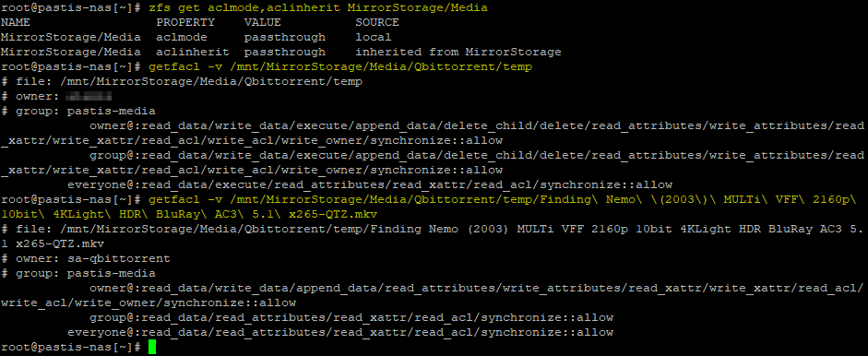Select the PROPERTY column header
This screenshot has height=356, width=868.
(x=184, y=23)
